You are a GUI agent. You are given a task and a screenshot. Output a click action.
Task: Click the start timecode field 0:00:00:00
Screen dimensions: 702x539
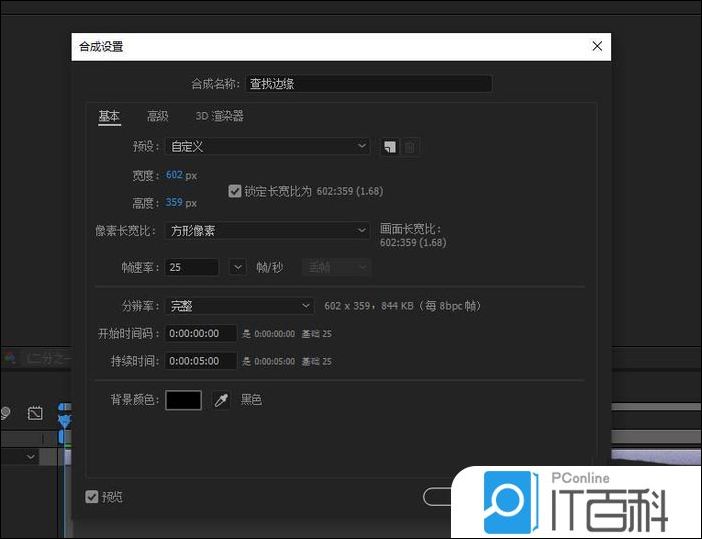[201, 334]
